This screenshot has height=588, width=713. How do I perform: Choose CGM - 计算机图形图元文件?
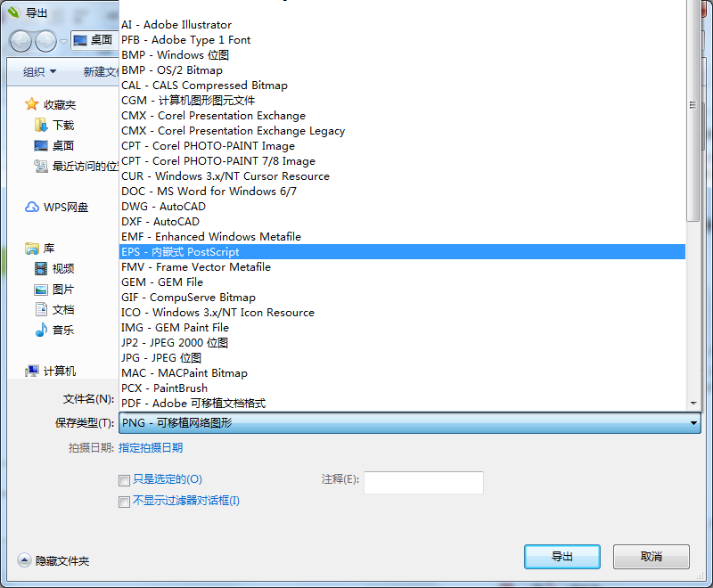pos(403,101)
